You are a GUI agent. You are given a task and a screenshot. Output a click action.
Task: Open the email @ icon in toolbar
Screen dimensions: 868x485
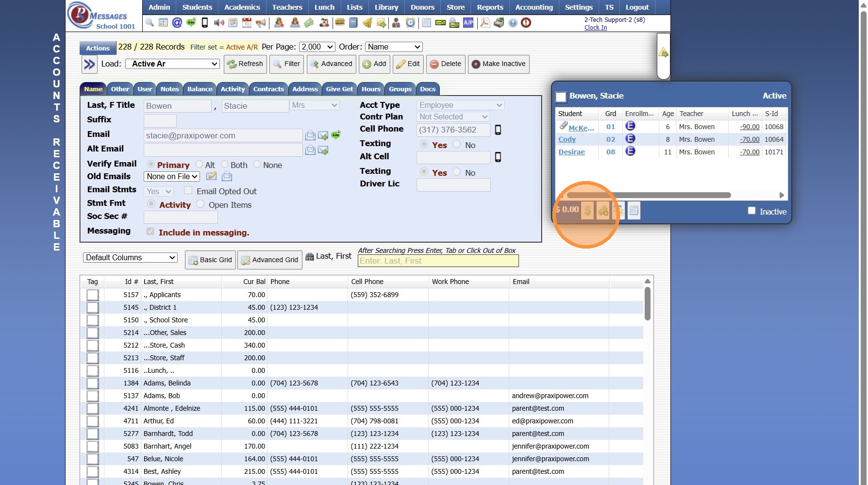coord(177,23)
